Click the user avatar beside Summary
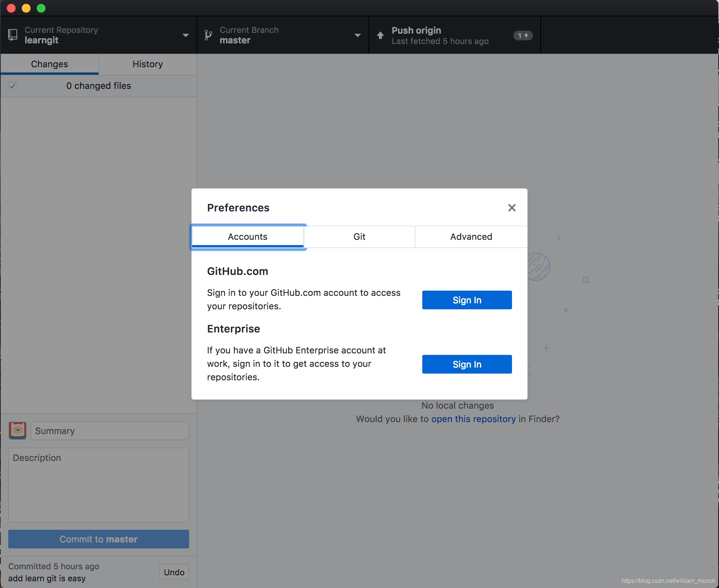The image size is (719, 588). pos(18,431)
